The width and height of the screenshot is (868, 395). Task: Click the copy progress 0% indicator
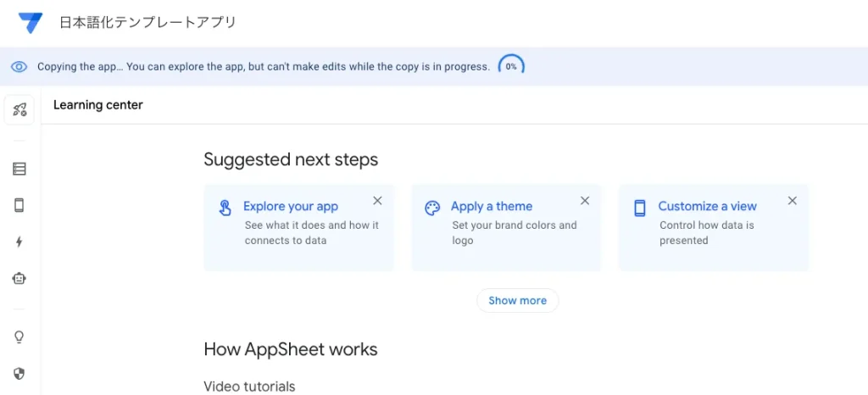[x=511, y=66]
